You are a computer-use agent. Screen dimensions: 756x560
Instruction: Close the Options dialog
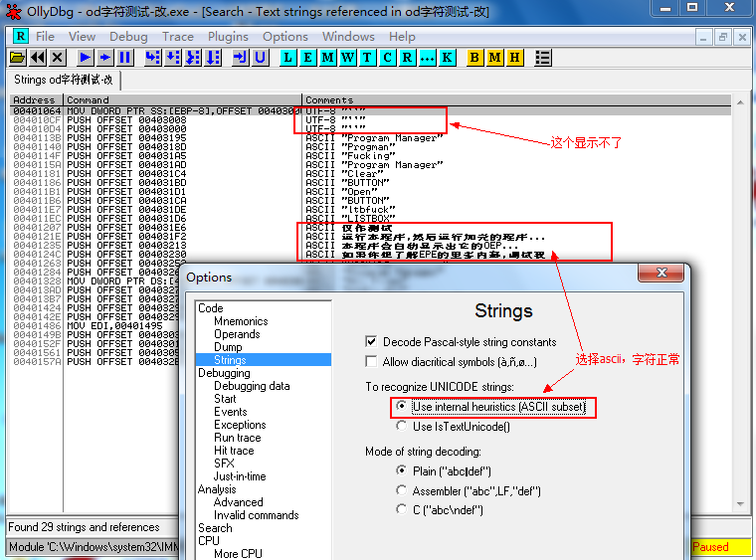click(x=661, y=273)
